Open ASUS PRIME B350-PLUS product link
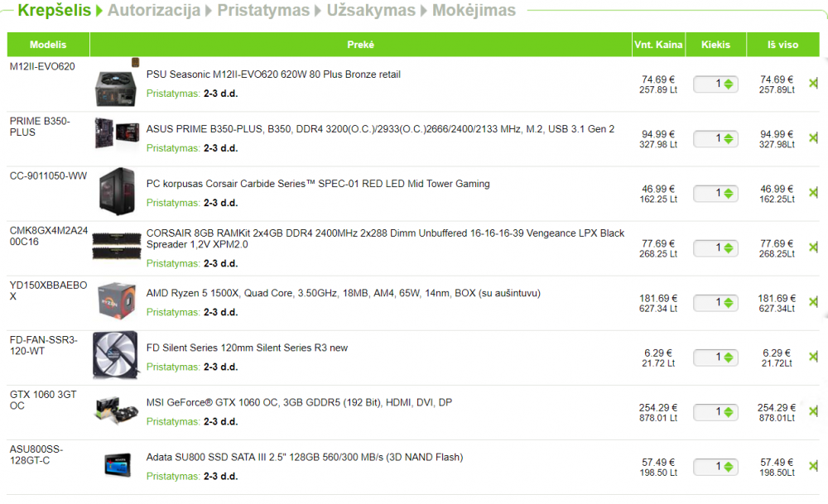Image resolution: width=828 pixels, height=504 pixels. click(x=380, y=129)
